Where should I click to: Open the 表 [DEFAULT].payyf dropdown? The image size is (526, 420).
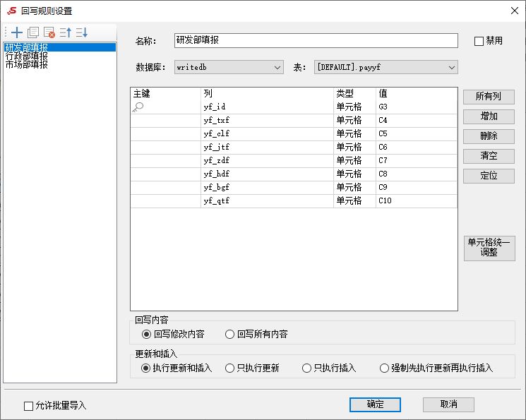385,67
